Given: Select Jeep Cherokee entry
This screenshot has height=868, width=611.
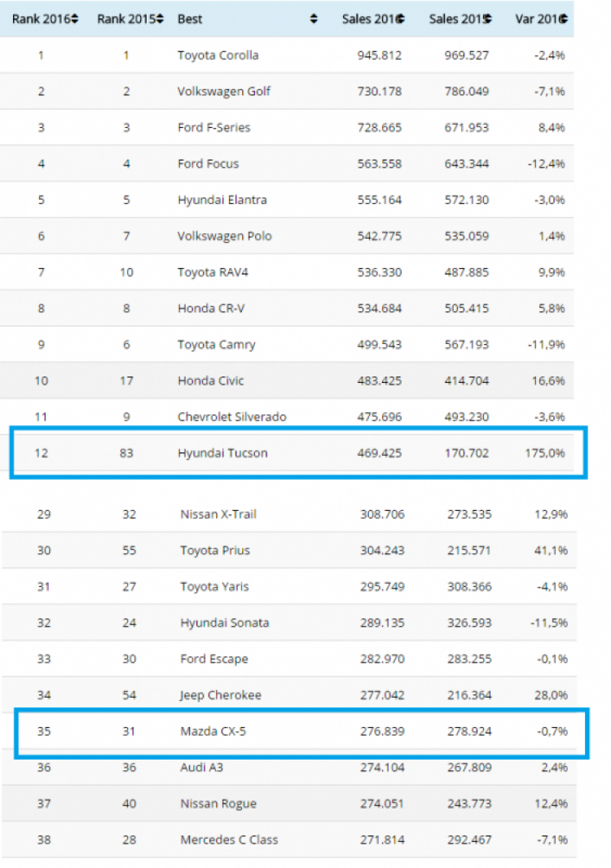Looking at the screenshot, I should pyautogui.click(x=220, y=695).
